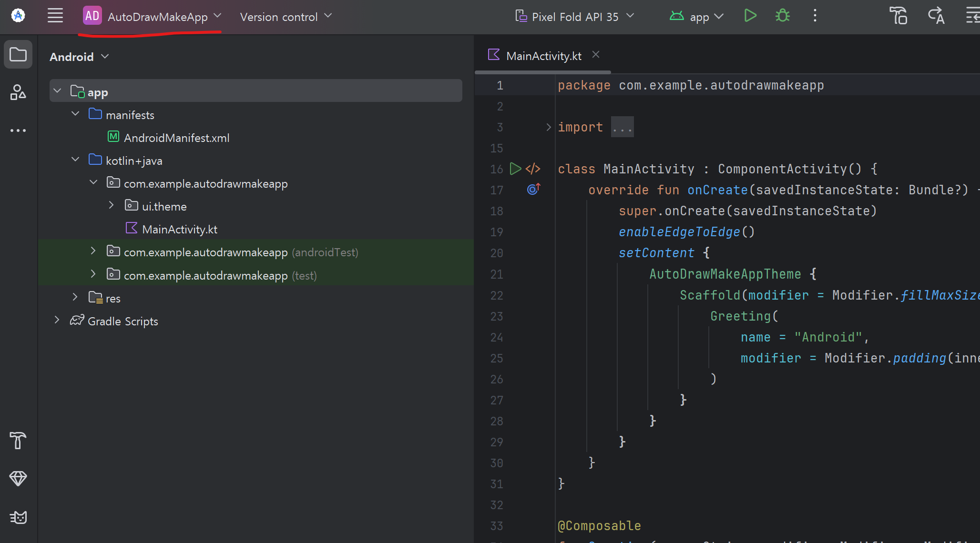The width and height of the screenshot is (980, 543).
Task: Close the MainActivity.kt tab
Action: [596, 55]
